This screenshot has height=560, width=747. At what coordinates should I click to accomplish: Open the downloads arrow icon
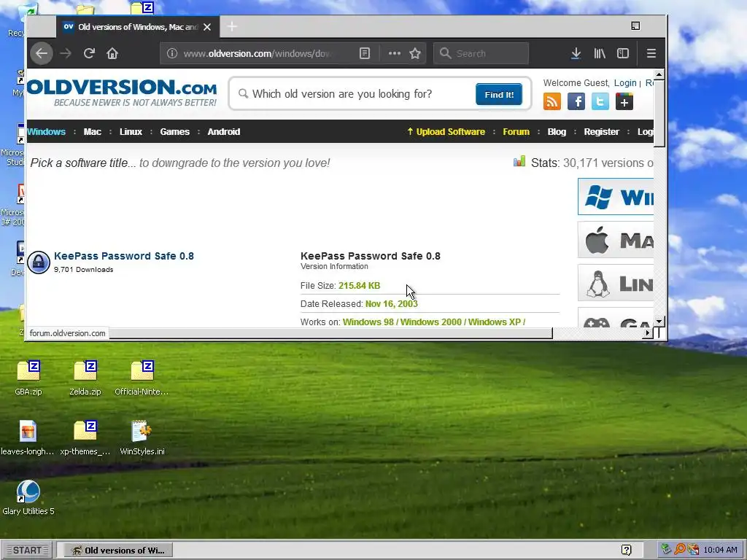click(576, 53)
